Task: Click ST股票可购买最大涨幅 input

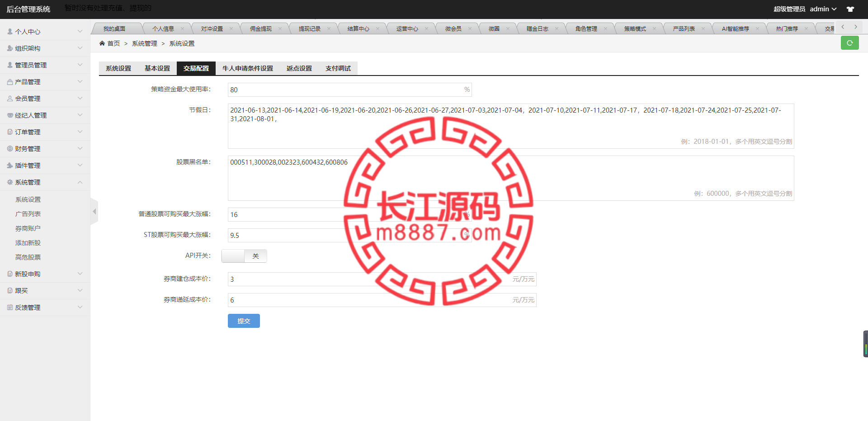Action: (349, 235)
